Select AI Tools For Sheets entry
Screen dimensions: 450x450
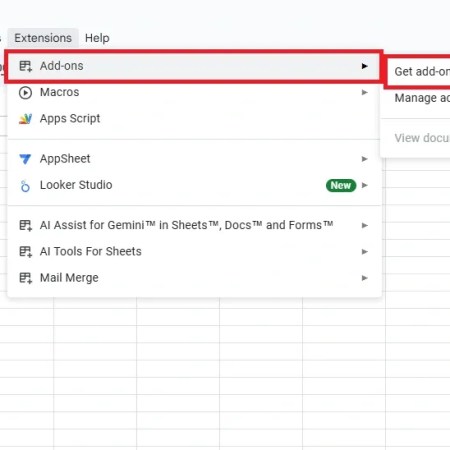point(194,251)
